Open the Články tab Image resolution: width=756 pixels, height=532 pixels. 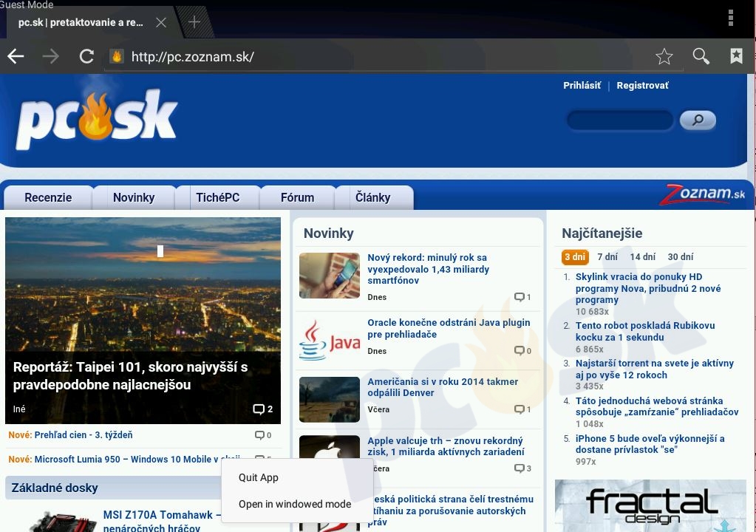[x=373, y=197]
